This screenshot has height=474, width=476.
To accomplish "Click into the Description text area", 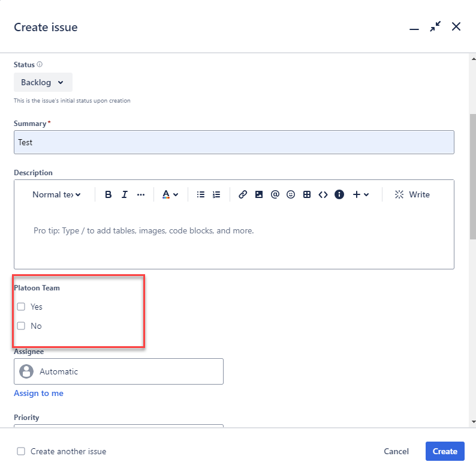I will pyautogui.click(x=234, y=237).
